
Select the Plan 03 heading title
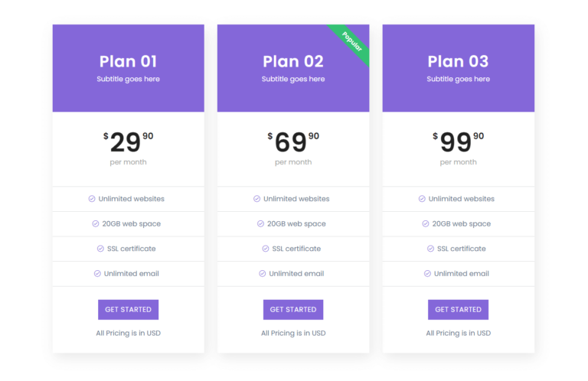[x=458, y=61]
